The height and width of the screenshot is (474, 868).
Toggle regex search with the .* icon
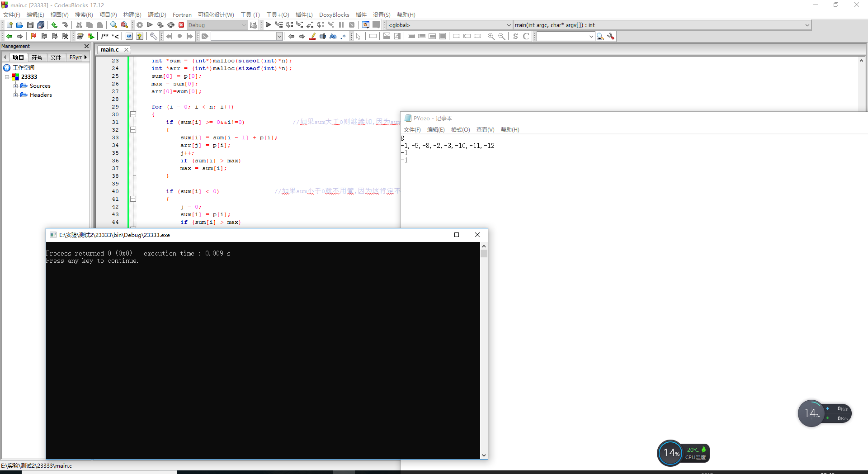(344, 36)
